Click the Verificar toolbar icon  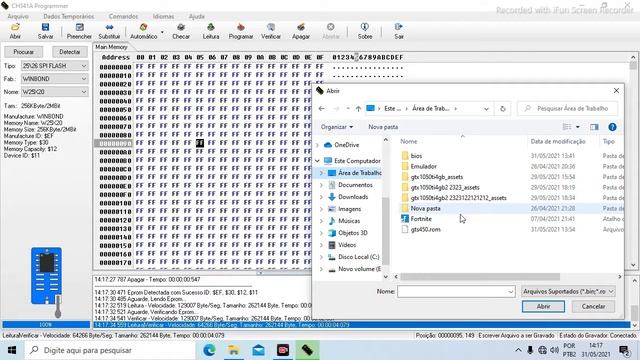(271, 31)
